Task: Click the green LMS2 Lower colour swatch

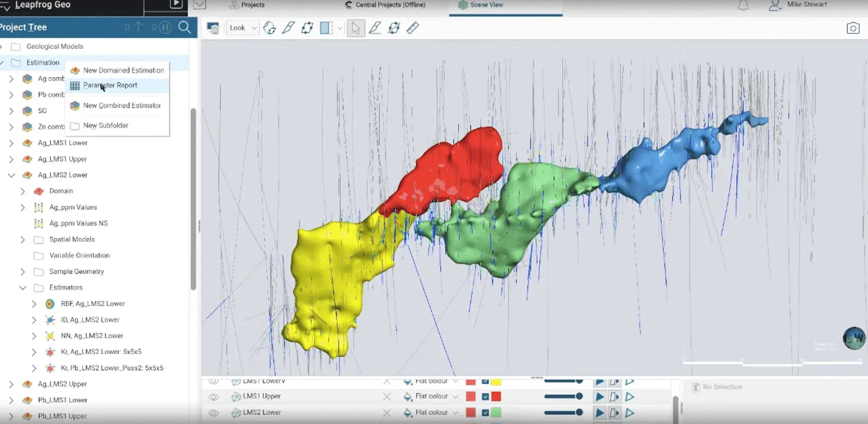Action: pos(496,413)
